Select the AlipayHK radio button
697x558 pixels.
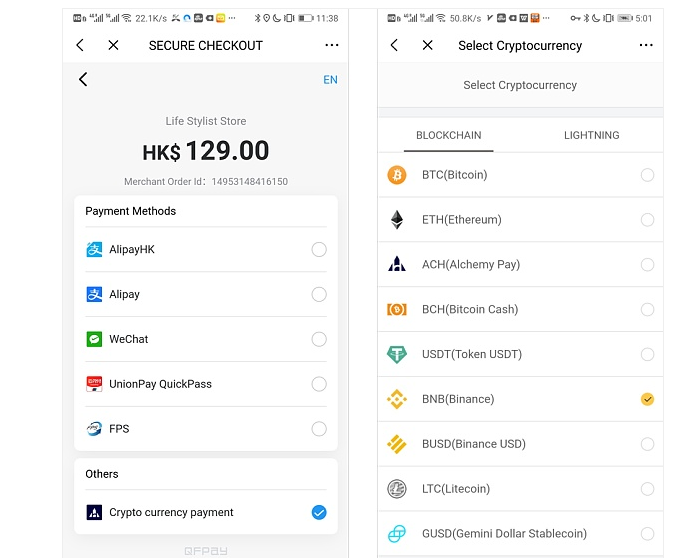319,250
